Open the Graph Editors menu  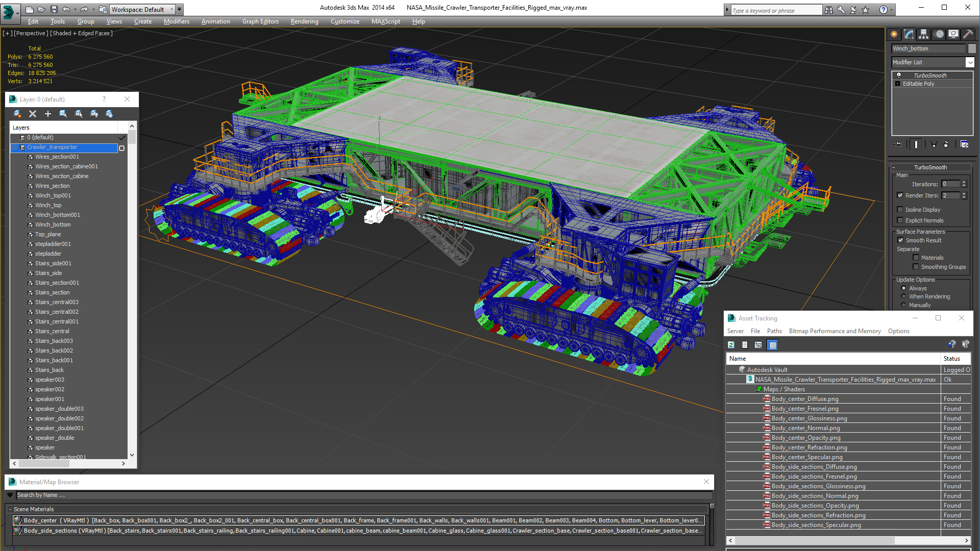click(260, 21)
